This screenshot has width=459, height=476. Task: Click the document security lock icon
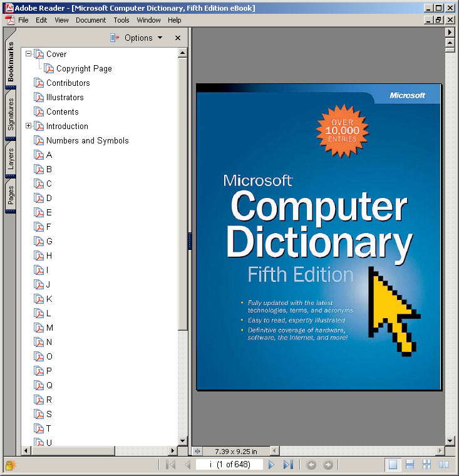tap(10, 465)
